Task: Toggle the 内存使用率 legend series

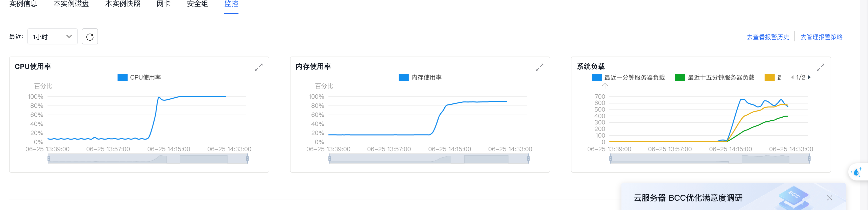Action: click(420, 77)
